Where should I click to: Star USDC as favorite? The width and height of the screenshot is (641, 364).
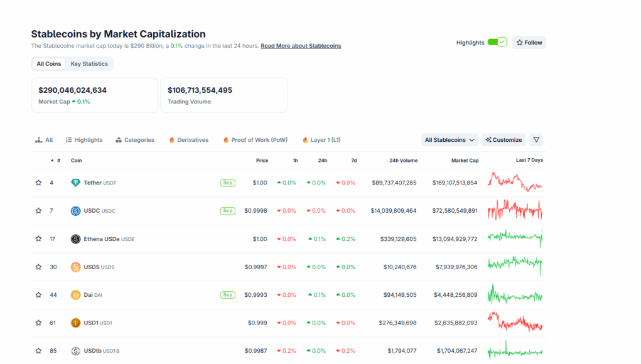point(38,211)
